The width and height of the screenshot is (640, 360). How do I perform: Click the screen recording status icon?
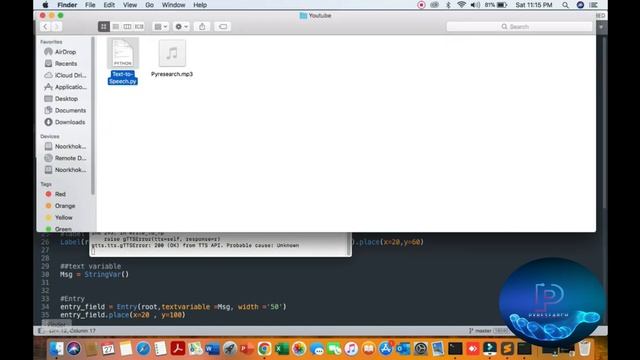[x=421, y=5]
